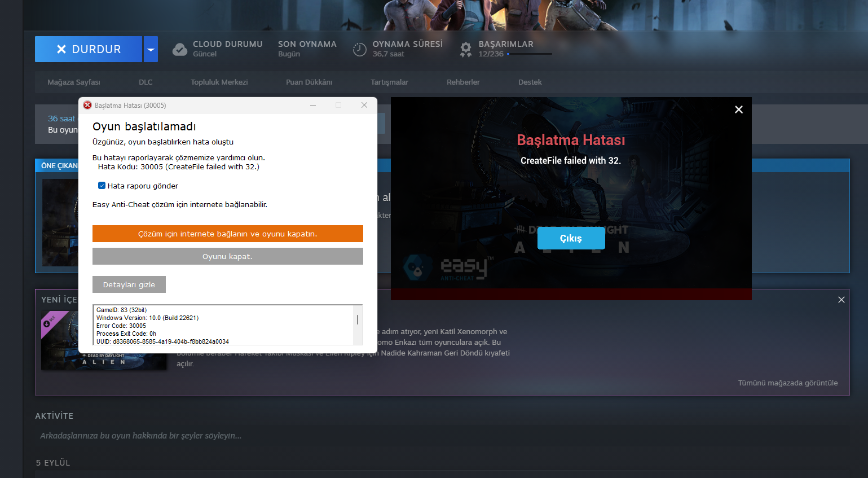The height and width of the screenshot is (478, 868).
Task: Click the achievements progress bar
Action: [529, 54]
